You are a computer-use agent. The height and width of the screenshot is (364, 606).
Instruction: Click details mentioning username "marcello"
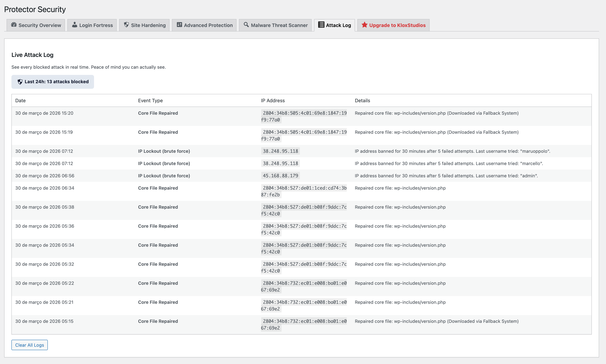coord(449,163)
